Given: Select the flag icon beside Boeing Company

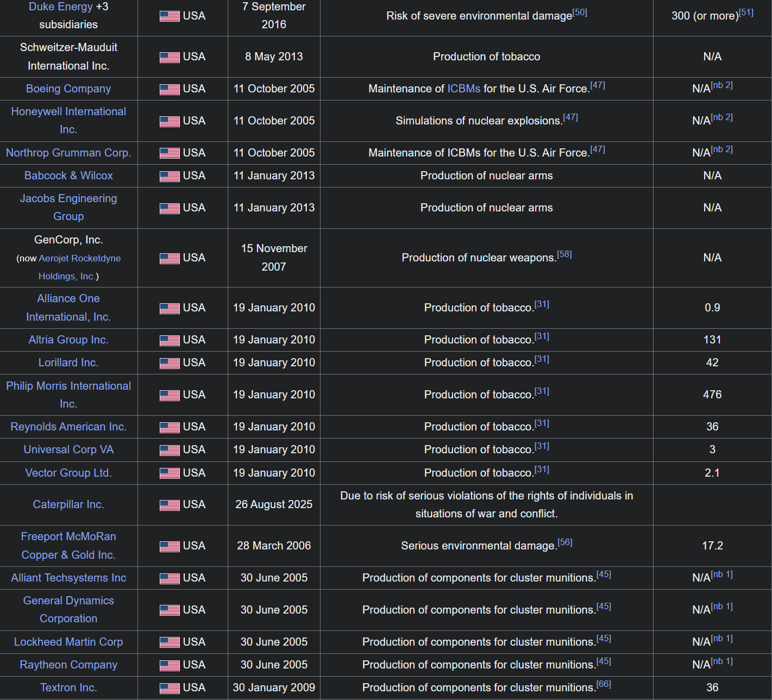Looking at the screenshot, I should 170,89.
